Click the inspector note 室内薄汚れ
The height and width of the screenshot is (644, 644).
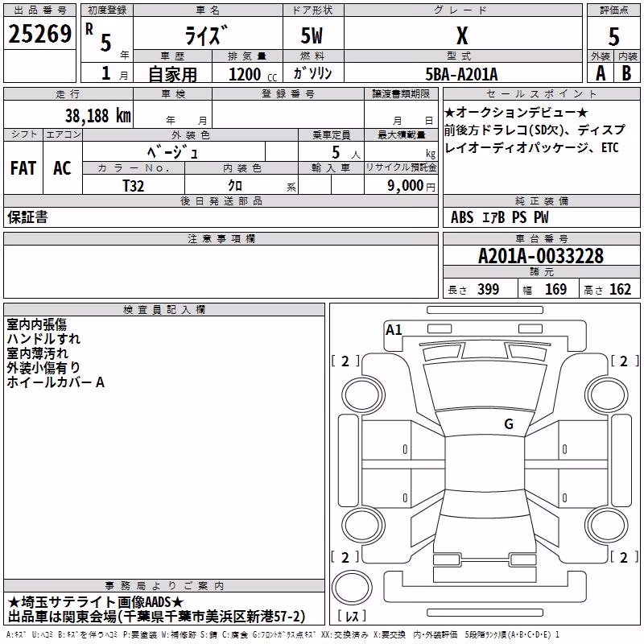pyautogui.click(x=37, y=353)
